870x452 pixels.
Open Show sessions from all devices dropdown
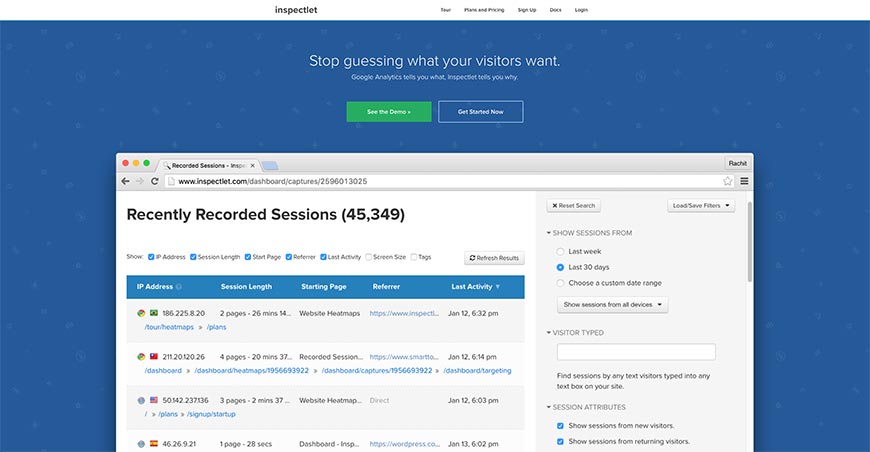(612, 304)
